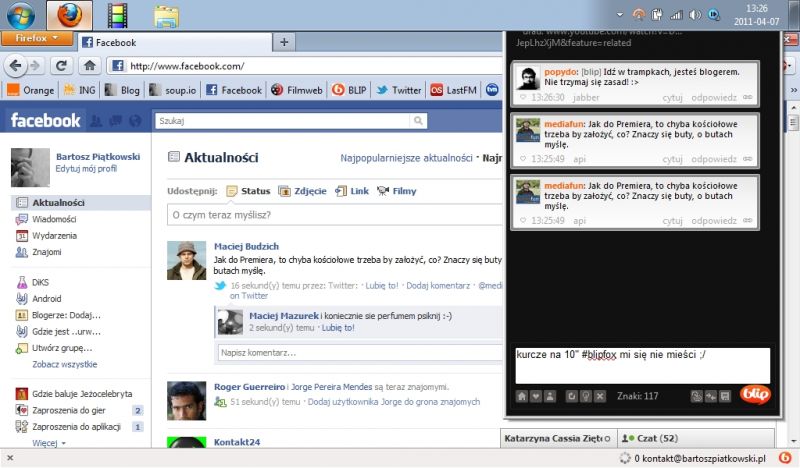Click the lightbulb icon in BlipFox toolbar
The height and width of the screenshot is (468, 800).
[586, 396]
